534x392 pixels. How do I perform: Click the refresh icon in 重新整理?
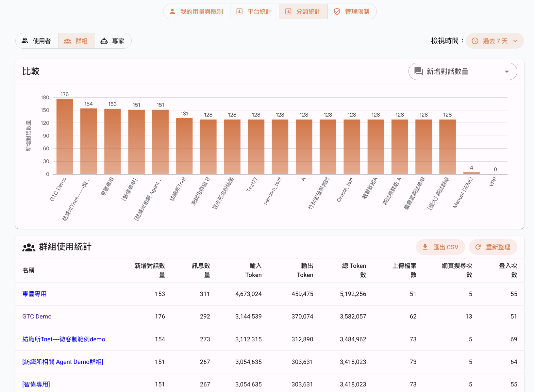[478, 247]
